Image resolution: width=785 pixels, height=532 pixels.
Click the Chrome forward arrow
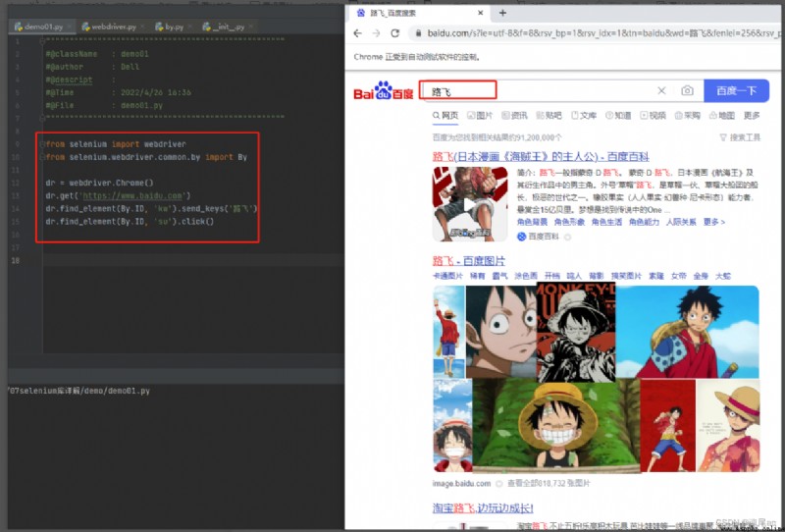tap(376, 33)
